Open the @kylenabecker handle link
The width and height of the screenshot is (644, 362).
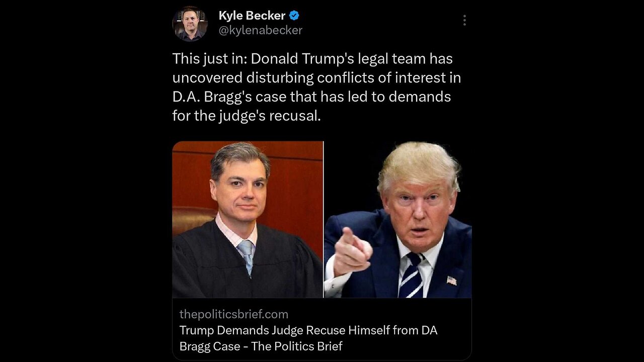(x=261, y=30)
